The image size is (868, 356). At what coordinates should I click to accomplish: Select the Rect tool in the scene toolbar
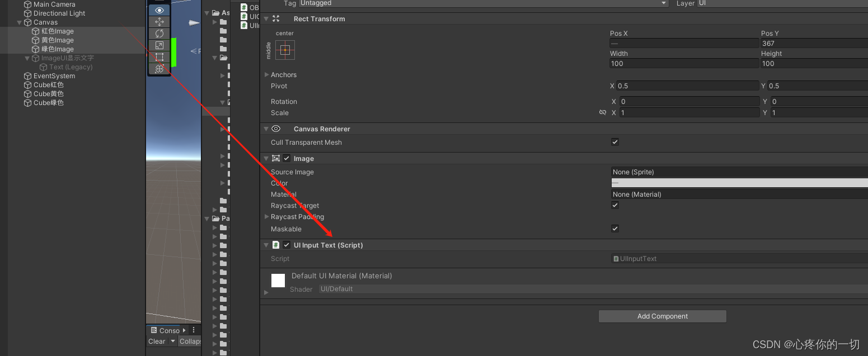pos(159,57)
